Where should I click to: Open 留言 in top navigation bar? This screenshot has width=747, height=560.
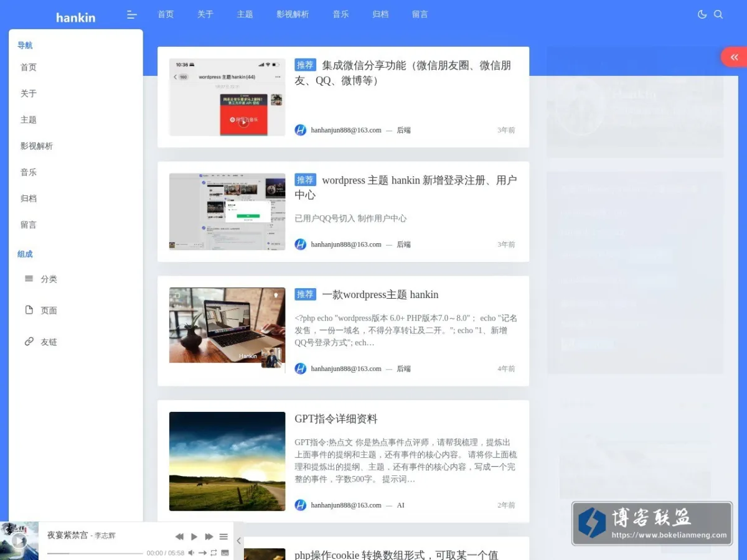coord(420,14)
